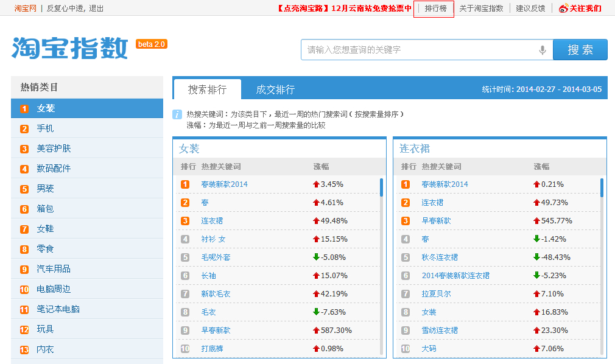
Task: Click the 女装 table title
Action: (189, 149)
